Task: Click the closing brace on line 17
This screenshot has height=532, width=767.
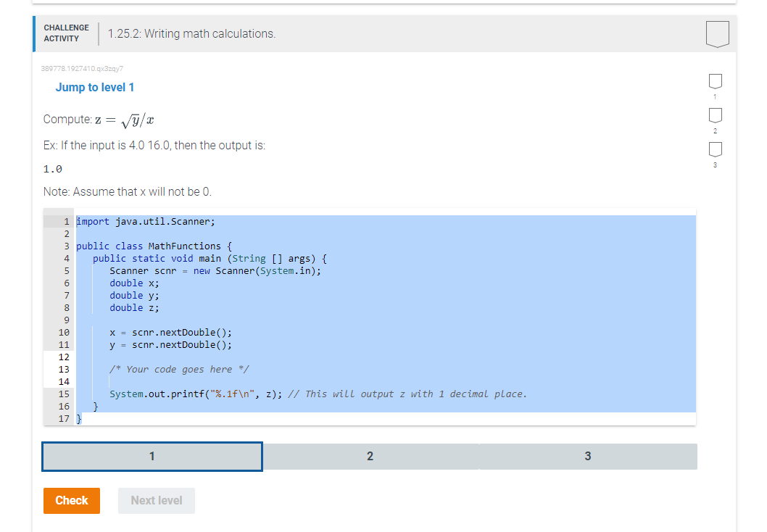Action: [80, 418]
